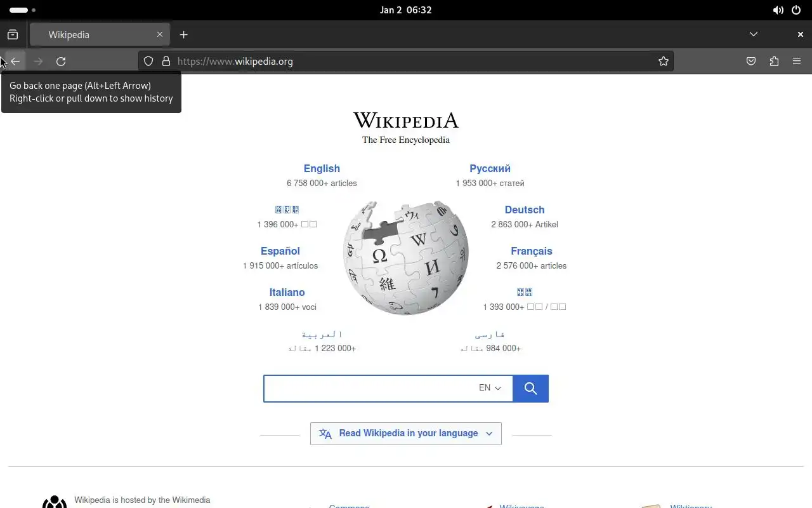Open a new tab with plus button

pos(184,34)
